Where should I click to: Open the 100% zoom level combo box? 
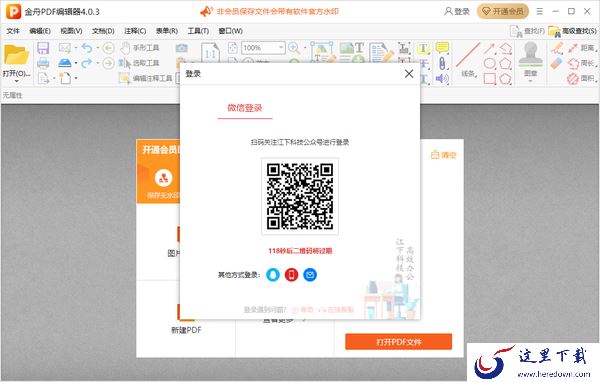point(263,48)
